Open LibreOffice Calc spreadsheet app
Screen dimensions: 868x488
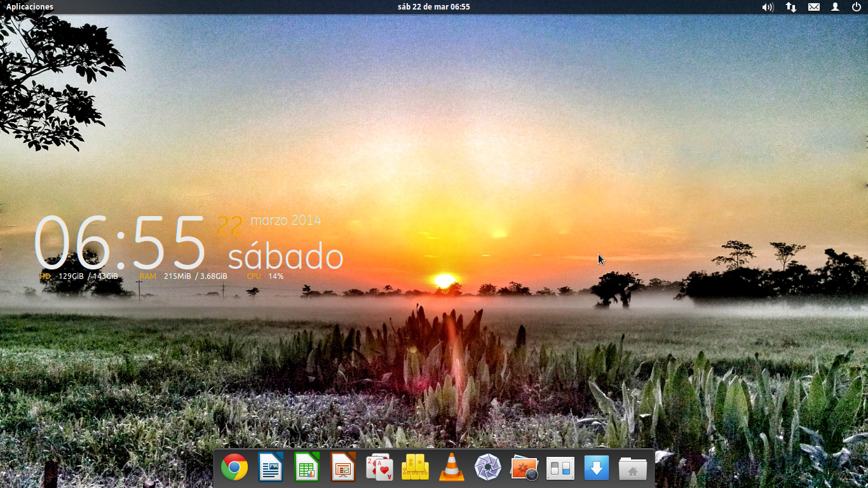[307, 468]
